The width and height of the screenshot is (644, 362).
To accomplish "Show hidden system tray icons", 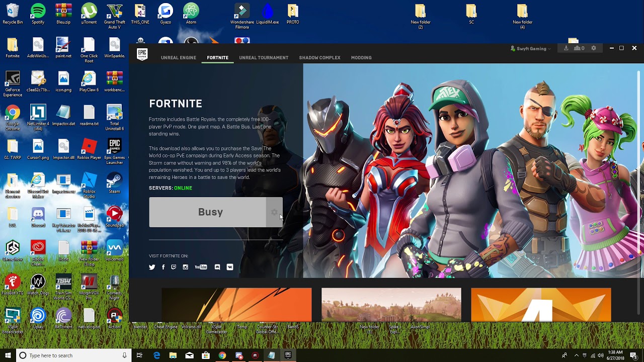I will (577, 355).
